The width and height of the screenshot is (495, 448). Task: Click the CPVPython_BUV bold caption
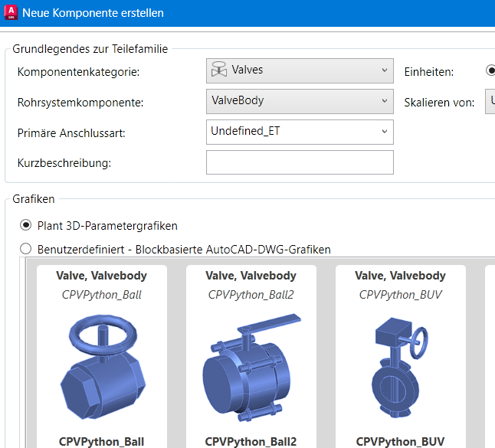(x=400, y=441)
